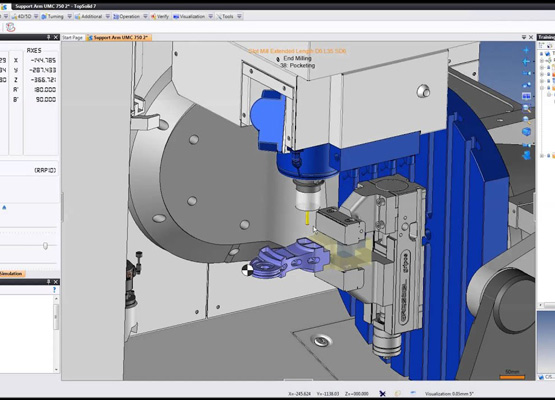Image resolution: width=555 pixels, height=400 pixels.
Task: Adjust the simulation speed slider handle
Action: coord(45,245)
